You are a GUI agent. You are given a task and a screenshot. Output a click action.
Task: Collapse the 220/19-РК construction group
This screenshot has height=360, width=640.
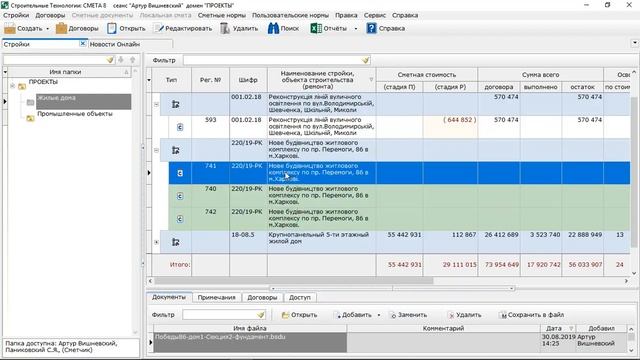click(156, 150)
